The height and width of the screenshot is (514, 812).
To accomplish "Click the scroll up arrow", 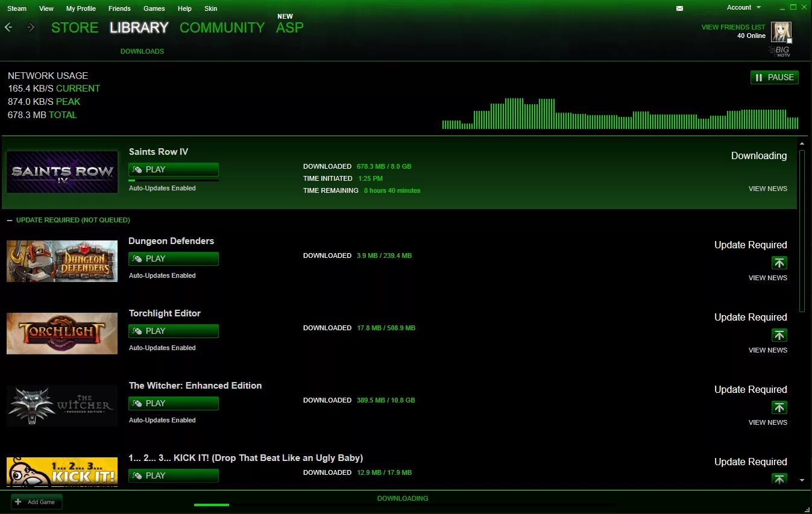I will coord(802,144).
